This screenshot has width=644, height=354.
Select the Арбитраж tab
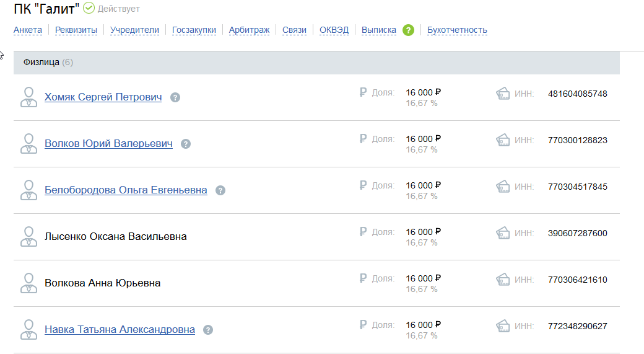pyautogui.click(x=249, y=30)
